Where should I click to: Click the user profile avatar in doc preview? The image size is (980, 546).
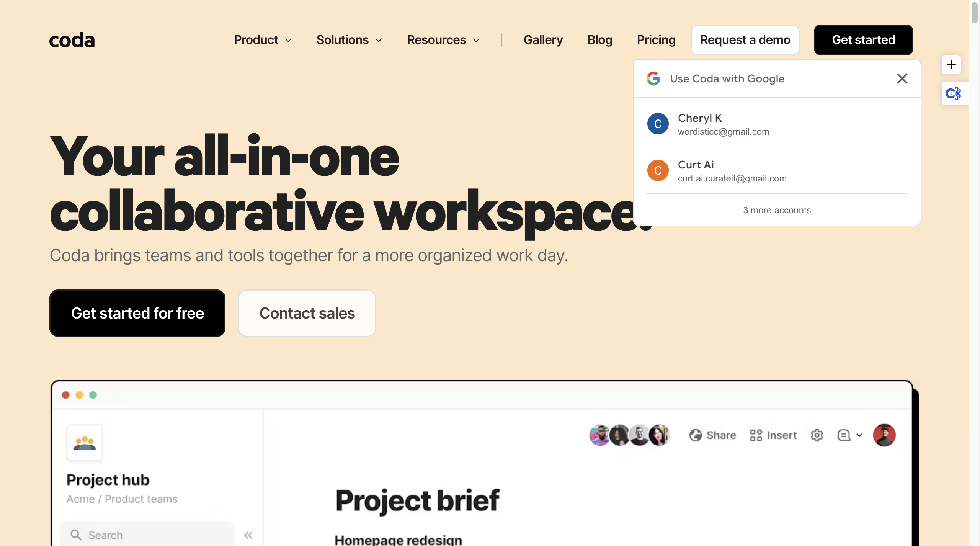[x=884, y=435]
